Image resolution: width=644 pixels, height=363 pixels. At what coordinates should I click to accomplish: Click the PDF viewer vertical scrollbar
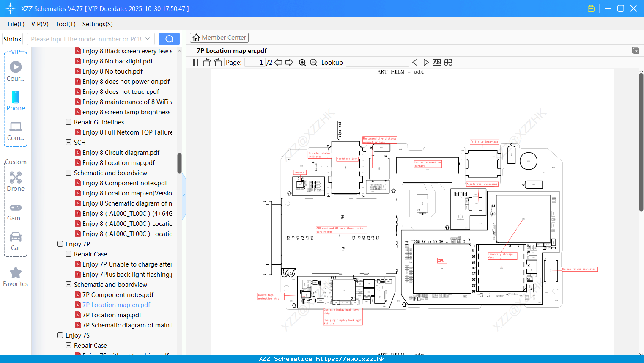[641, 142]
